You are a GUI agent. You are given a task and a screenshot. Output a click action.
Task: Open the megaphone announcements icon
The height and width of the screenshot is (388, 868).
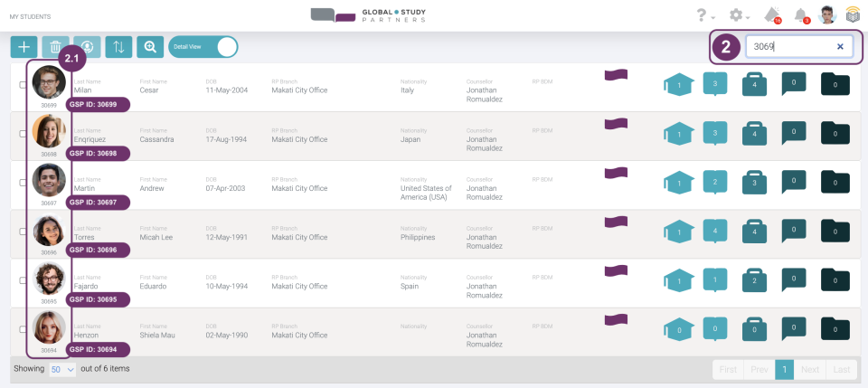click(771, 14)
